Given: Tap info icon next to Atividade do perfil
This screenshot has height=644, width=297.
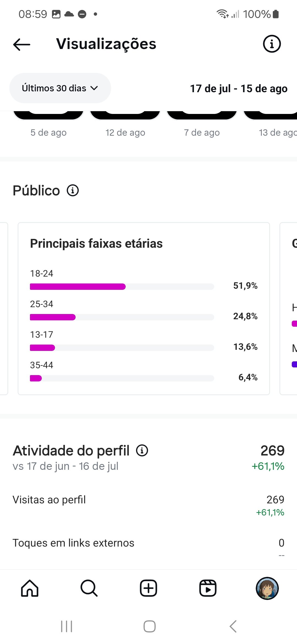Looking at the screenshot, I should click(142, 451).
